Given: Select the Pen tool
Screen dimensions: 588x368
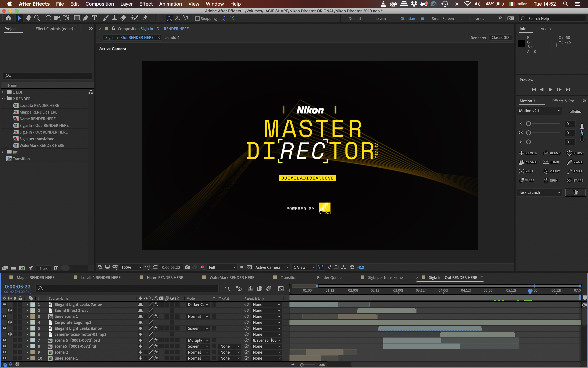Looking at the screenshot, I should [x=86, y=18].
